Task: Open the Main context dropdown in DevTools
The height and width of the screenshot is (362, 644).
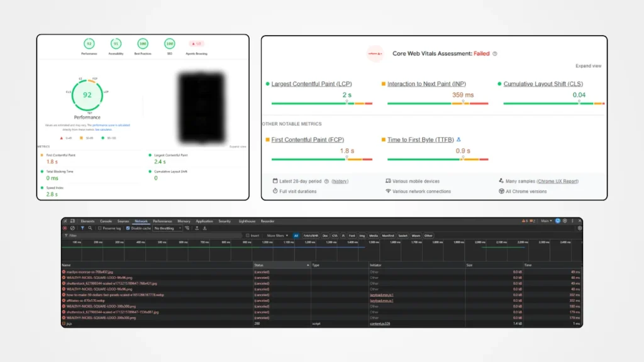Action: point(547,221)
